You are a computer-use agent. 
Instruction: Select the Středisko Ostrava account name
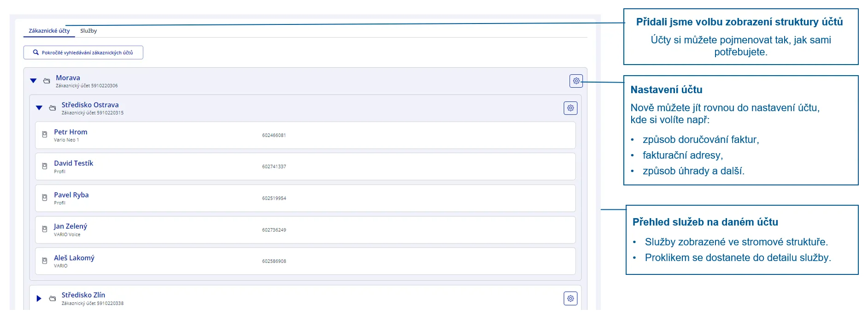pyautogui.click(x=90, y=105)
